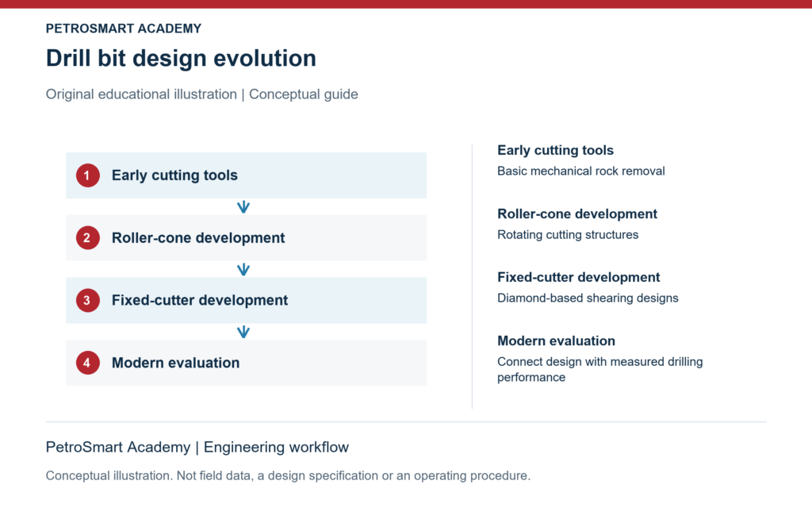Click the red step 4 circle badge
This screenshot has height=508, width=812.
point(87,363)
